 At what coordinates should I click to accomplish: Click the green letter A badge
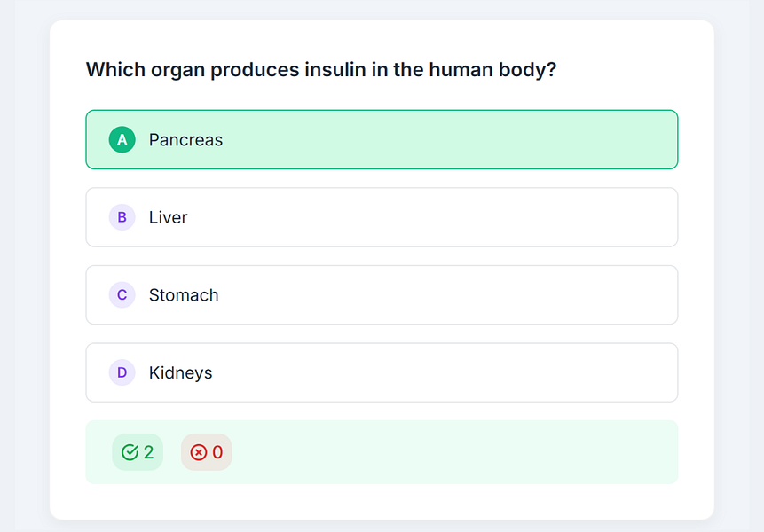(x=122, y=139)
